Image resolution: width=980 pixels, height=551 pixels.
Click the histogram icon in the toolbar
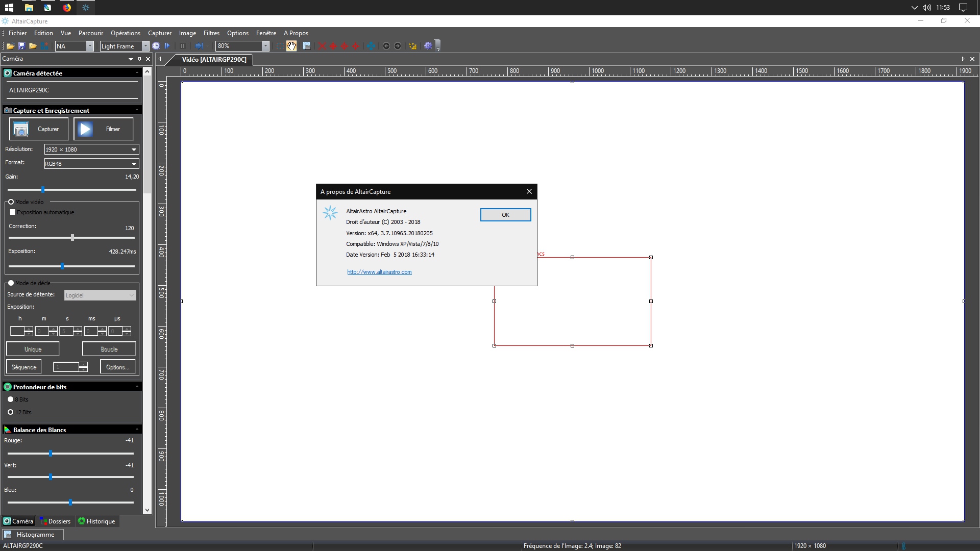coord(307,46)
